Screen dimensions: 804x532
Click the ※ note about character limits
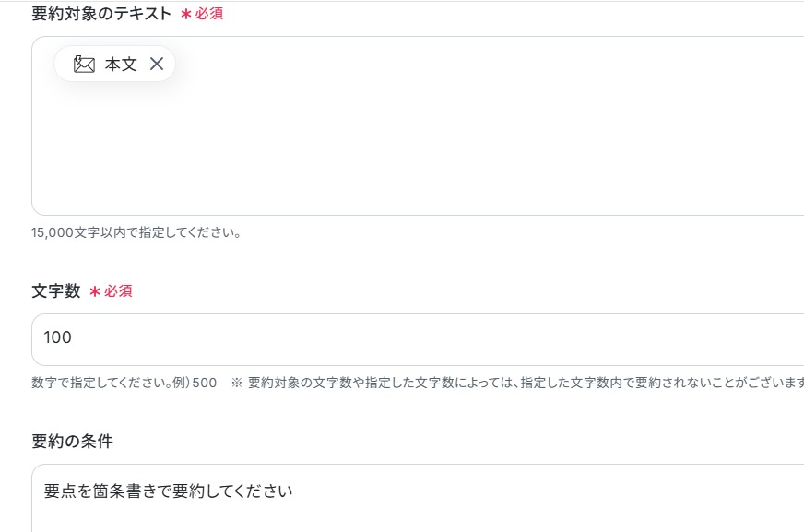(517, 383)
